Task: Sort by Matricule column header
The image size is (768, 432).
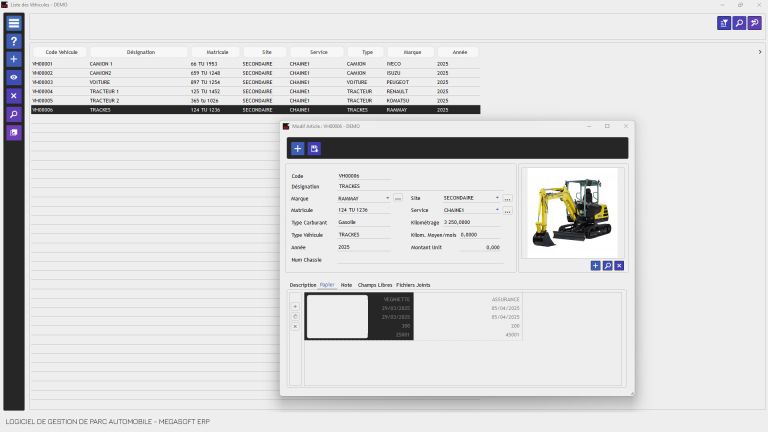Action: click(217, 52)
